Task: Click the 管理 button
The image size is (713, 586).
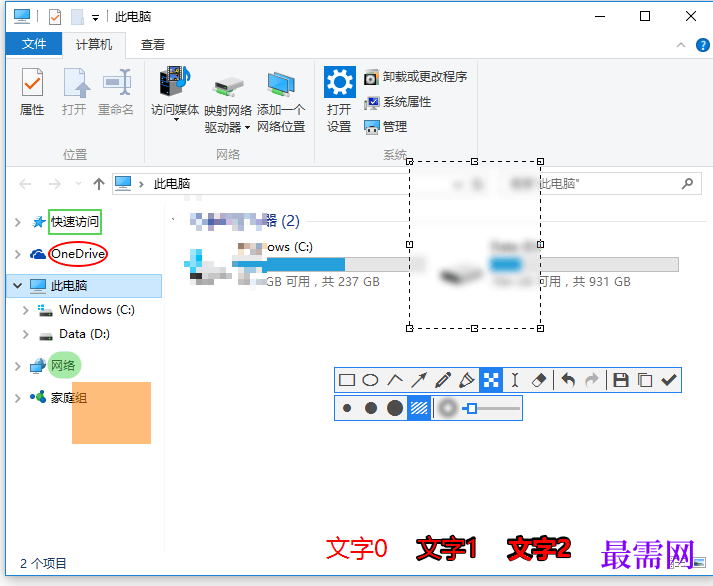Action: click(386, 127)
